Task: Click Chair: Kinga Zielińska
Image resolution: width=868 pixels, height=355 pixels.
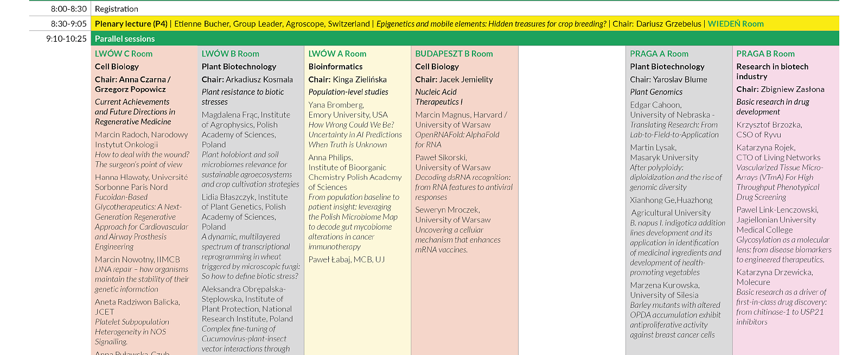Action: pyautogui.click(x=348, y=79)
